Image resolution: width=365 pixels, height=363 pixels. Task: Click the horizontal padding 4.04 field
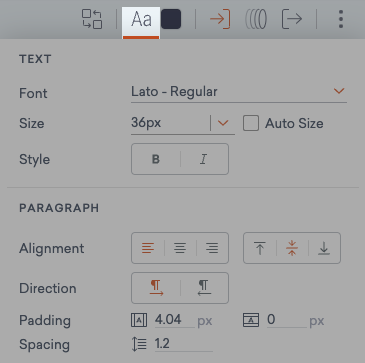[175, 320]
